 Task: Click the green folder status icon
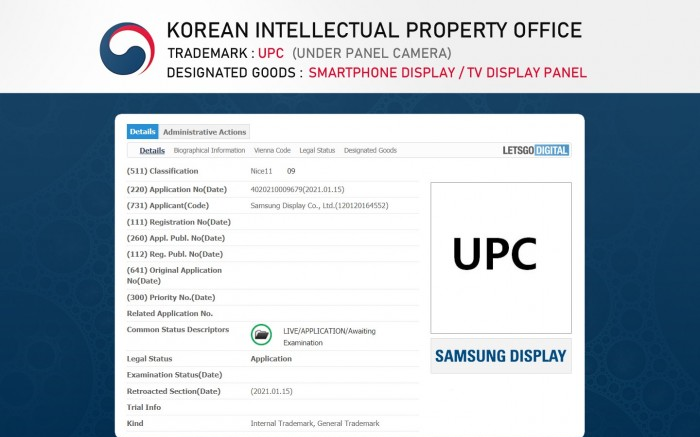click(x=261, y=335)
